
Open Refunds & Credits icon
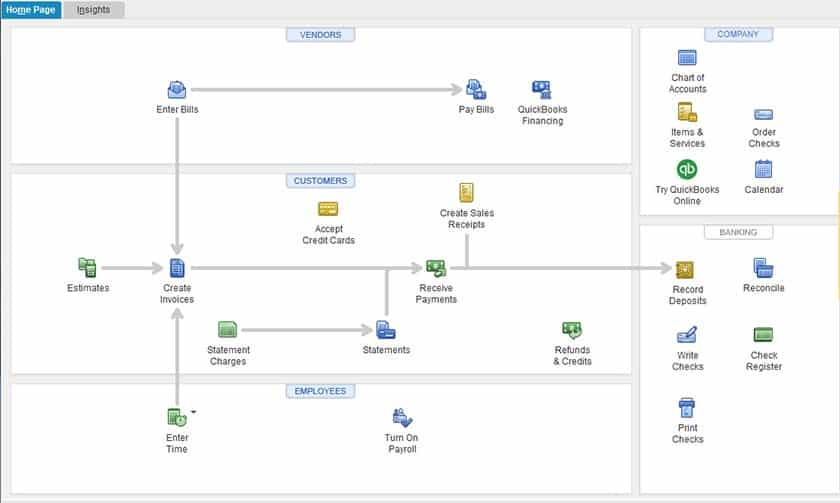[x=572, y=329]
